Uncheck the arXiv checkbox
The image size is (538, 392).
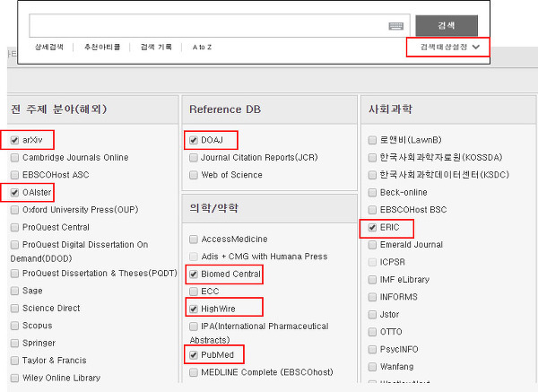[14, 140]
